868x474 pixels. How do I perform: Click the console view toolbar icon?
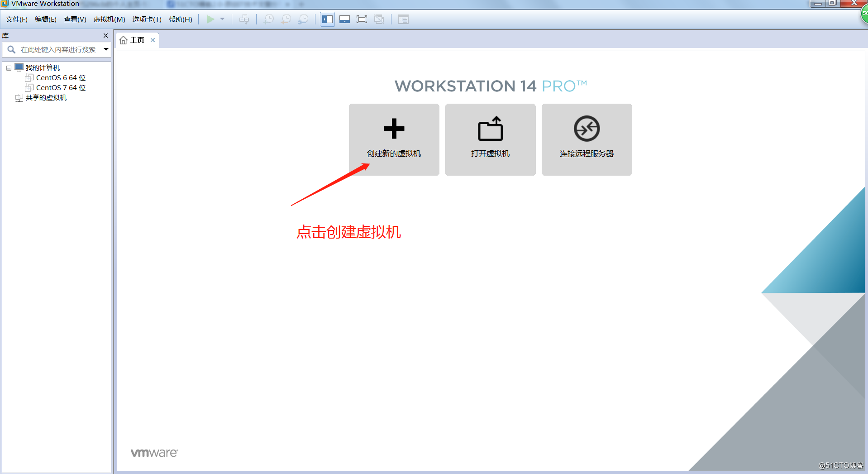403,19
